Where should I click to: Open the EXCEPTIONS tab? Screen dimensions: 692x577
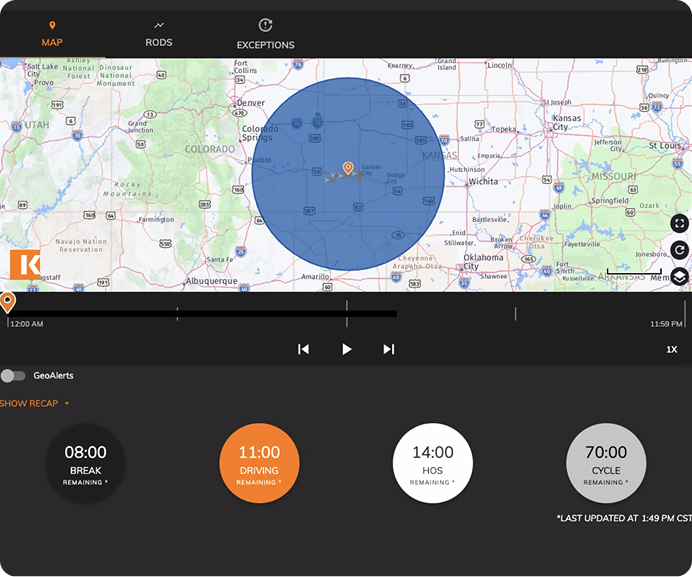point(265,35)
